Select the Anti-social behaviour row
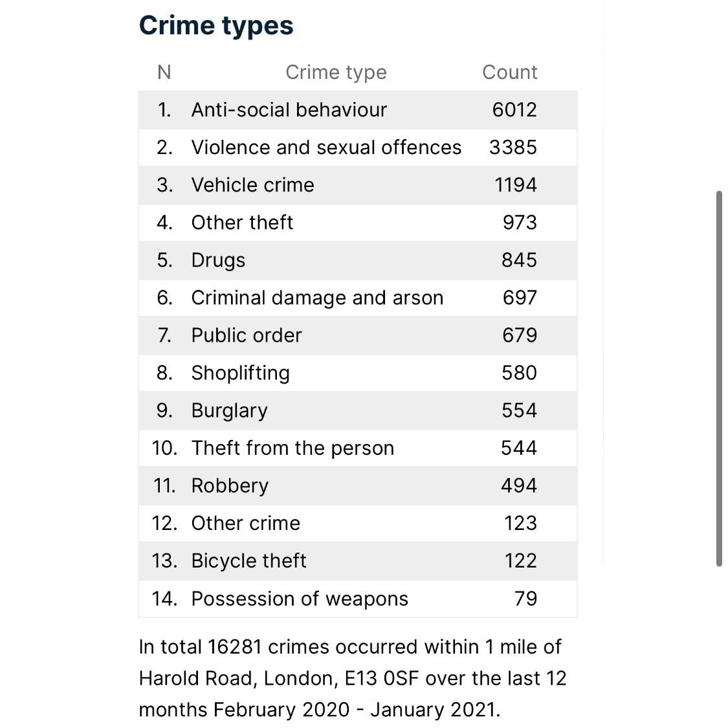Image resolution: width=728 pixels, height=728 pixels. click(x=289, y=109)
